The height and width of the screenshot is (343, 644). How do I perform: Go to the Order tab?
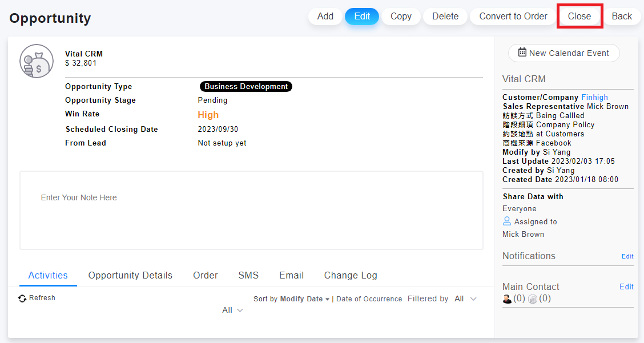206,275
